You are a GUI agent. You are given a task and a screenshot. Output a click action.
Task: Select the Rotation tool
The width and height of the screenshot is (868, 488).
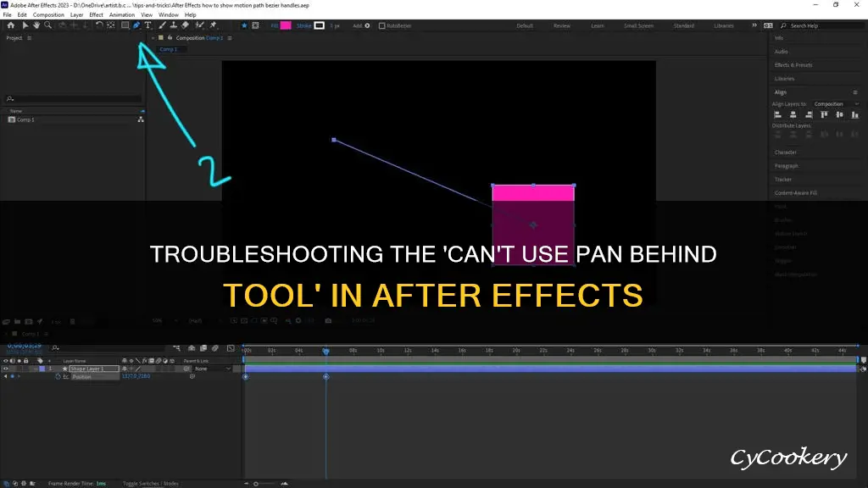99,25
